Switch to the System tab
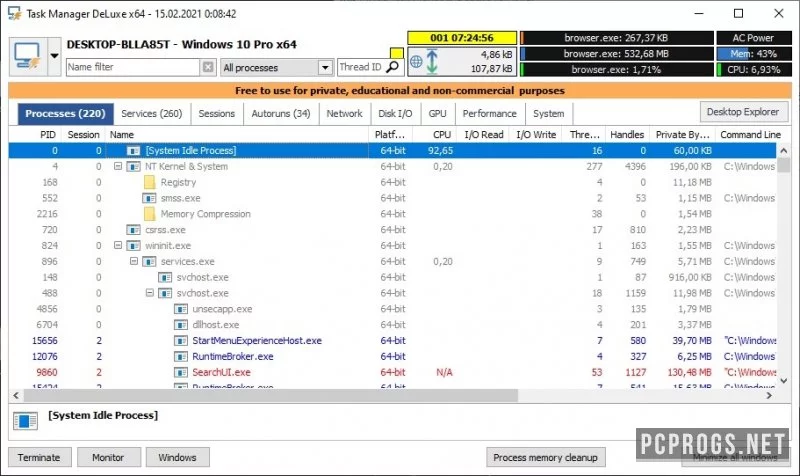Viewport: 800px width, 476px height. (x=548, y=113)
